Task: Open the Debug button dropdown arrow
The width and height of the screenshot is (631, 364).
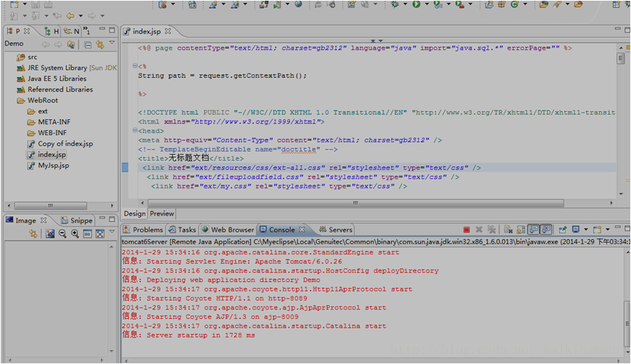Action: 404,4
